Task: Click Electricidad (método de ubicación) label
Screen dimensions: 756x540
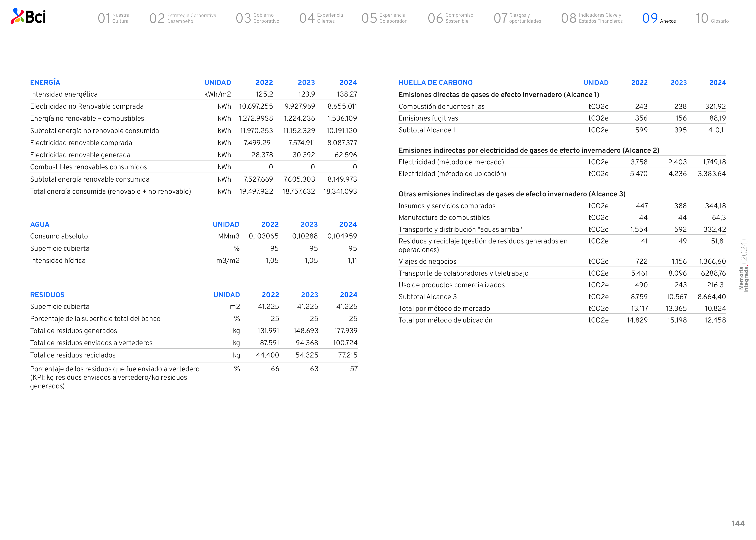Action: pos(452,174)
